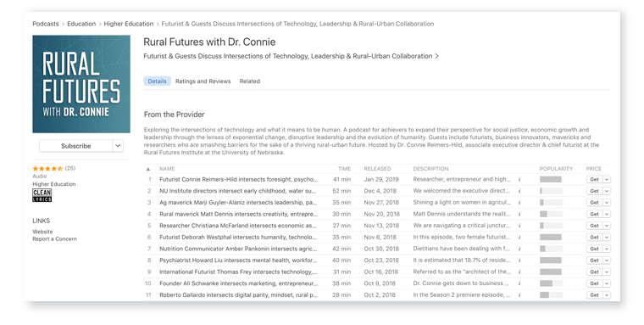Click popularity bar for episode 1
This screenshot has height=325, width=644.
(551, 179)
